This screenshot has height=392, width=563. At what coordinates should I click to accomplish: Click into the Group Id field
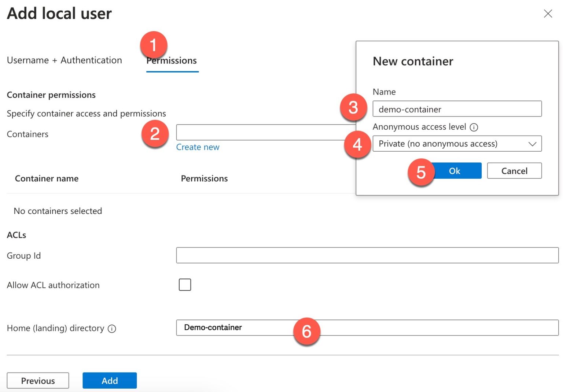(367, 255)
